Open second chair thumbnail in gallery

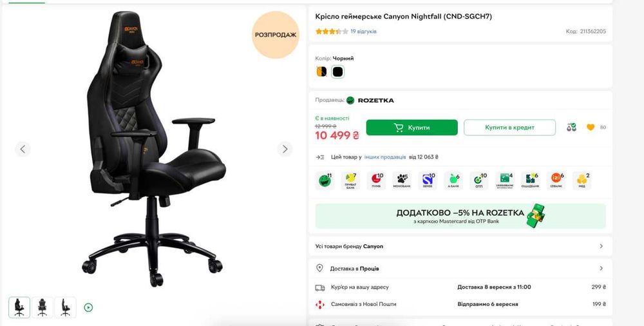coord(43,307)
